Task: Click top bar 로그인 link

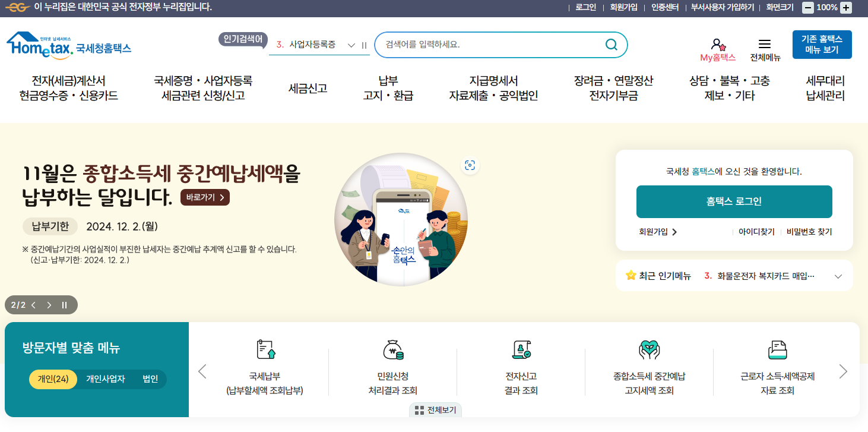Action: tap(585, 7)
